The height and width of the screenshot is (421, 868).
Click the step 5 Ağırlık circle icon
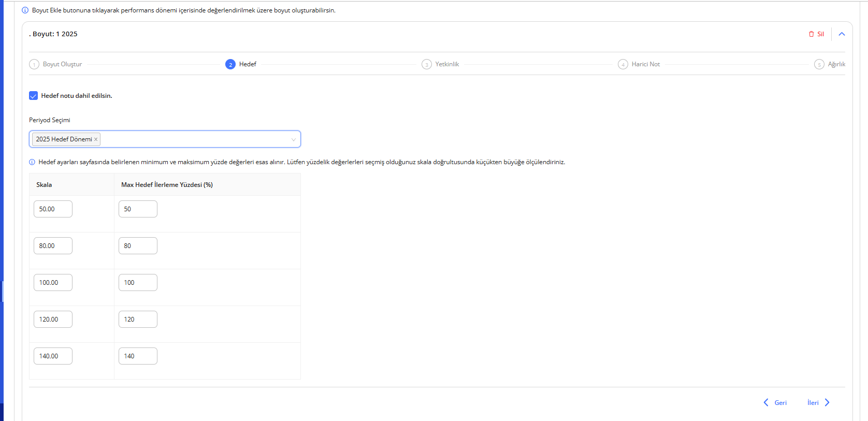[x=819, y=64]
